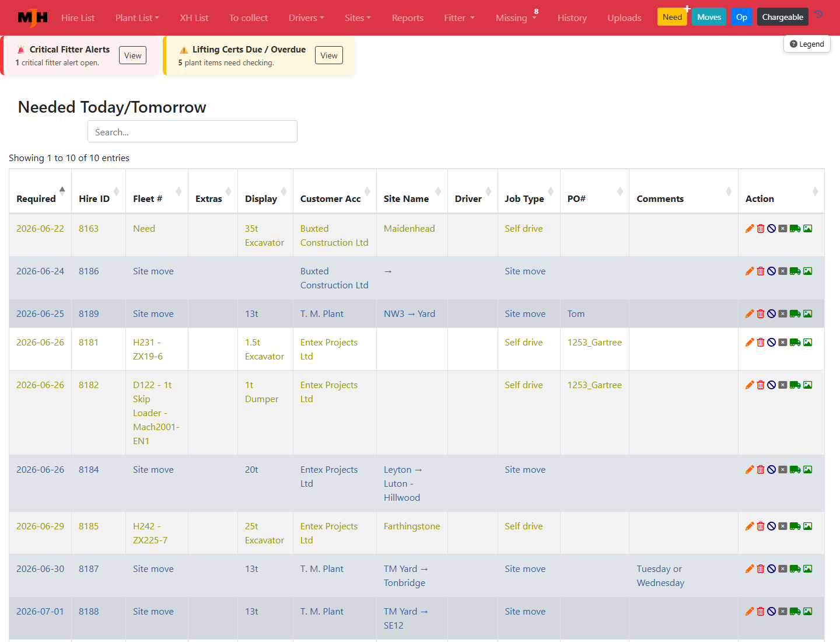Edit hire 8185 with the orange pencil icon
Screen dimensions: 840x642
click(x=750, y=526)
